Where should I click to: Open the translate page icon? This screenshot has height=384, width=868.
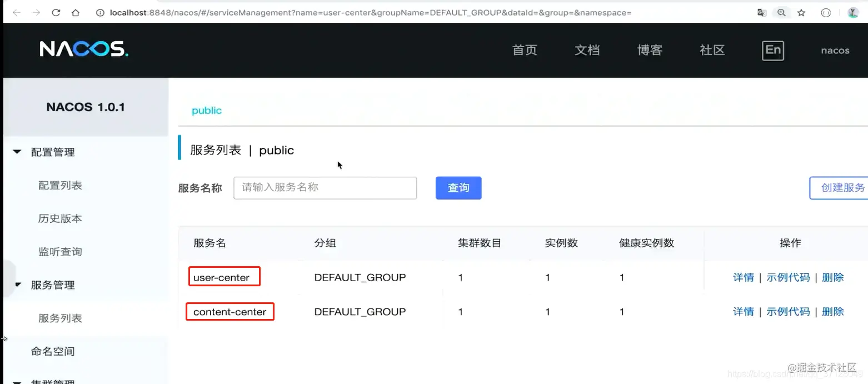coord(762,13)
